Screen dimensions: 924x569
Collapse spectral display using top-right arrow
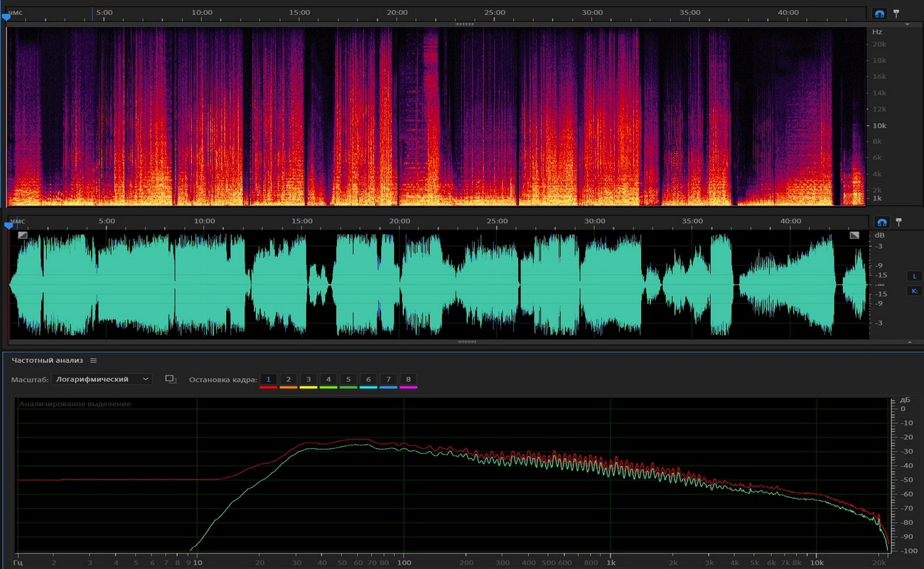907,24
